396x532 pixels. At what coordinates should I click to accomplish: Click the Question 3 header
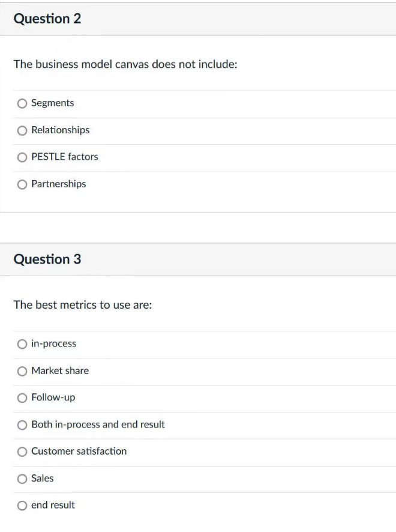48,259
